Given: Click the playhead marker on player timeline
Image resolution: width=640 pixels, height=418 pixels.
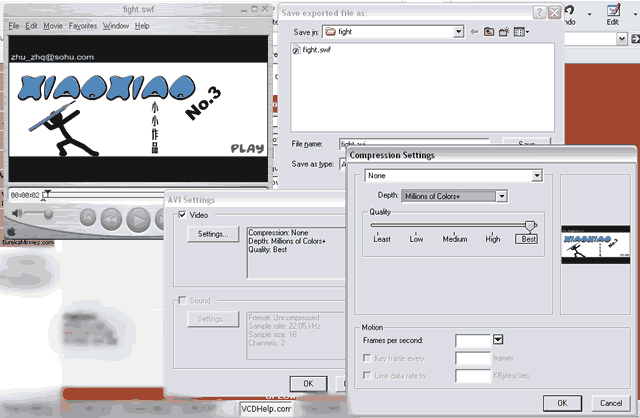Looking at the screenshot, I should [46, 195].
